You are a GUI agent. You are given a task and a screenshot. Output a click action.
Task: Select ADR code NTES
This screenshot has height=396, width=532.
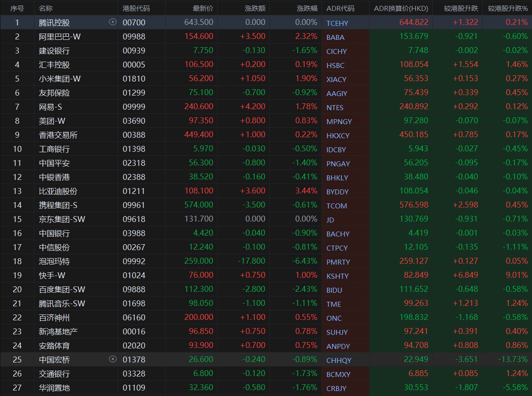click(x=335, y=107)
